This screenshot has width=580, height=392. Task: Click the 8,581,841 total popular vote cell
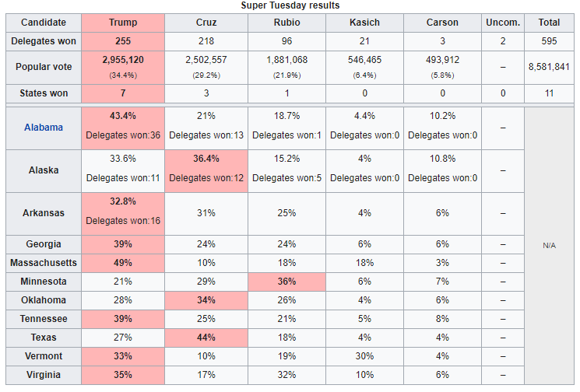point(550,67)
